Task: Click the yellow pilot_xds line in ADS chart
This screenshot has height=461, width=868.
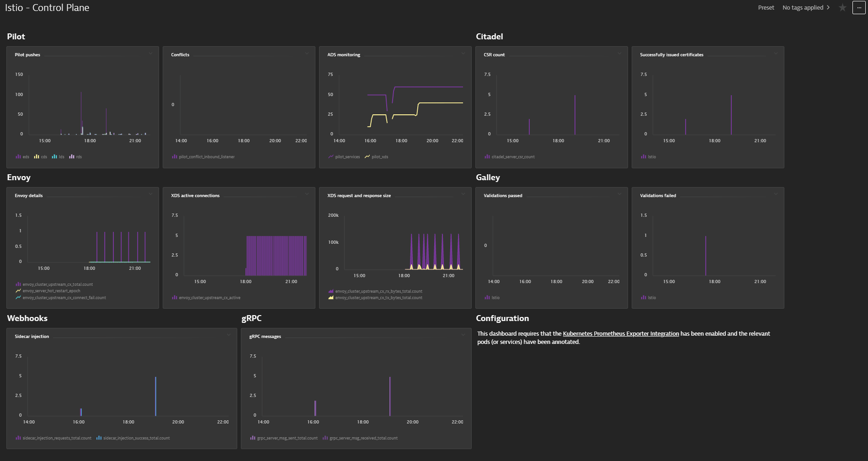Action: point(441,103)
